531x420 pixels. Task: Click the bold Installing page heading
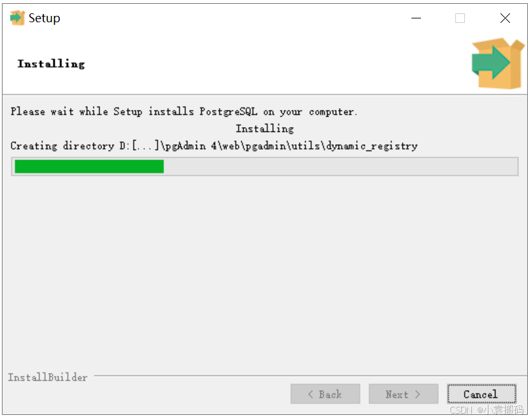(x=51, y=64)
